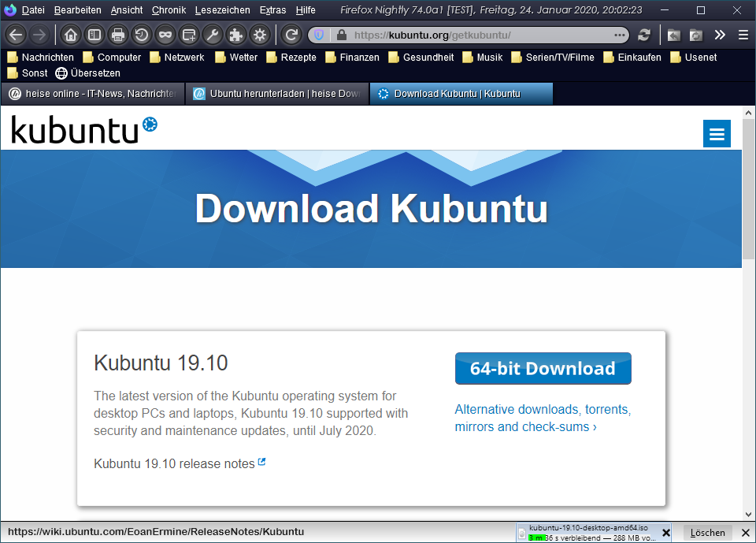Open add-ons puzzle piece icon
The height and width of the screenshot is (543, 756).
[x=236, y=35]
